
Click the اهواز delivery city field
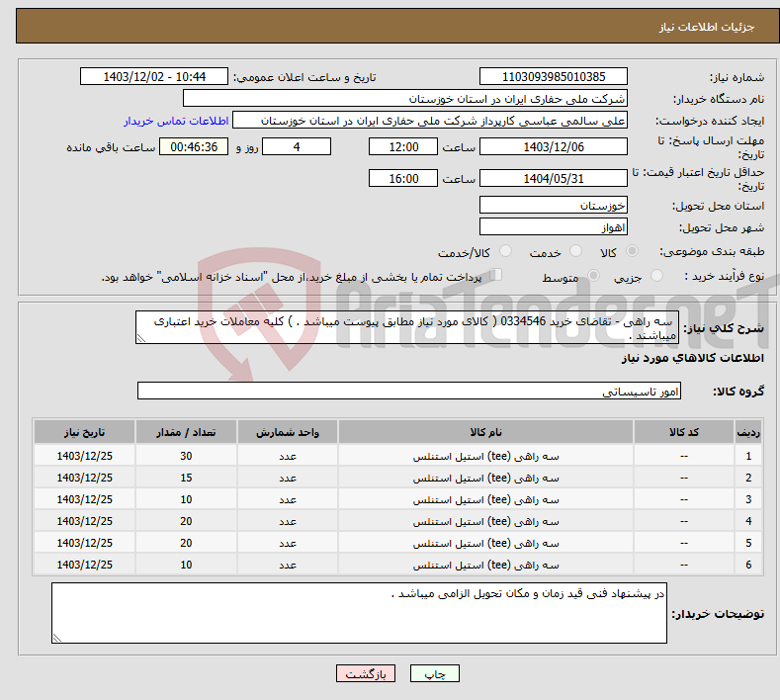553,227
